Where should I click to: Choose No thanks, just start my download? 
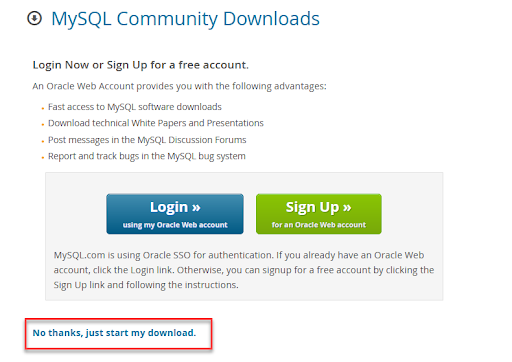coord(114,333)
